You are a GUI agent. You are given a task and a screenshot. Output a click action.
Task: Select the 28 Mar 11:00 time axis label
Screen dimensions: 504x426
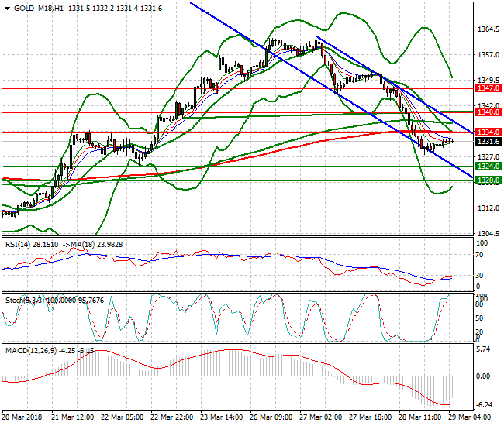pos(419,417)
